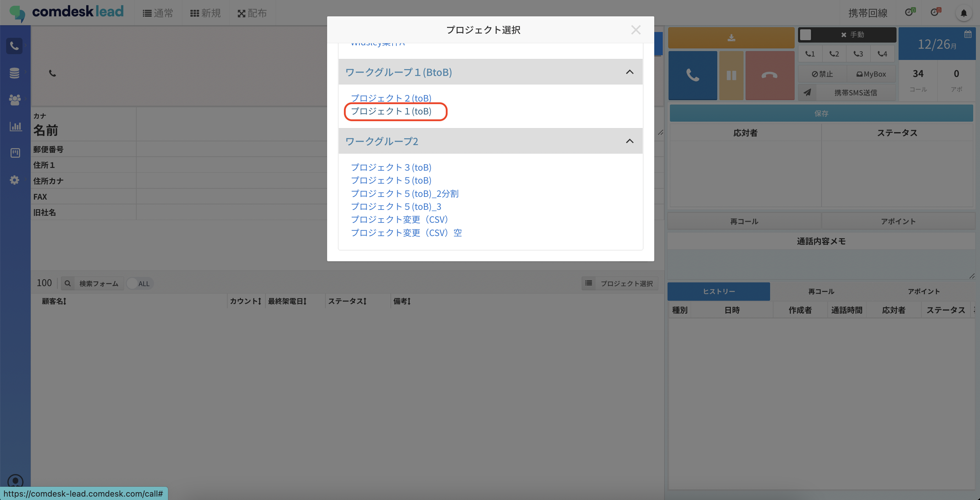Viewport: 980px width, 500px height.
Task: Collapse ワークグループ１(BtoB) section
Action: [629, 72]
